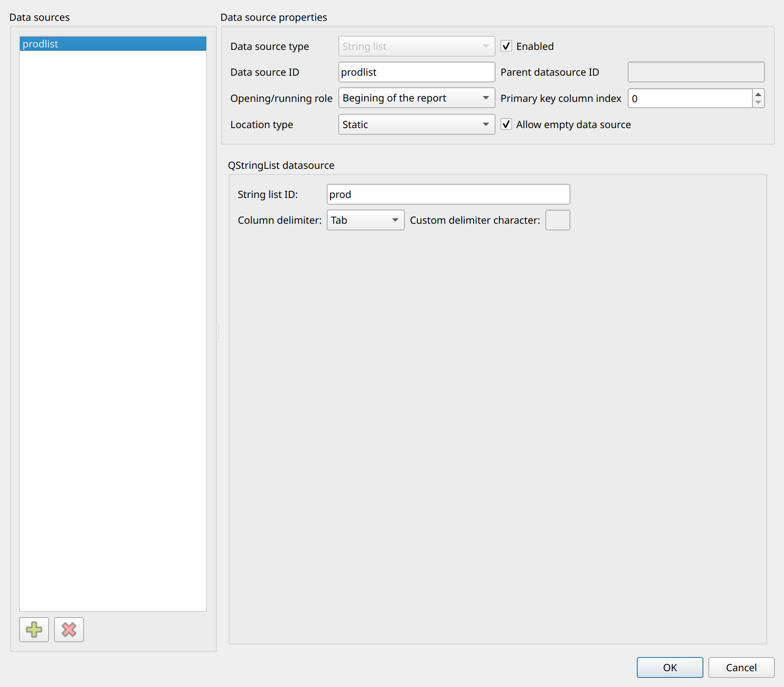Open the Column delimiter Tab dropdown
This screenshot has height=687, width=784.
[x=365, y=220]
